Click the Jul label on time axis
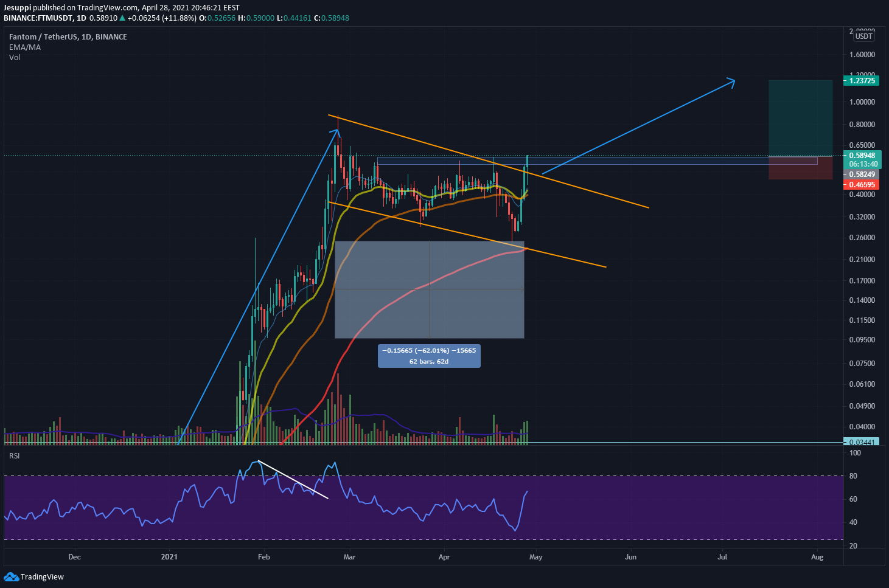889x588 pixels. (x=722, y=556)
